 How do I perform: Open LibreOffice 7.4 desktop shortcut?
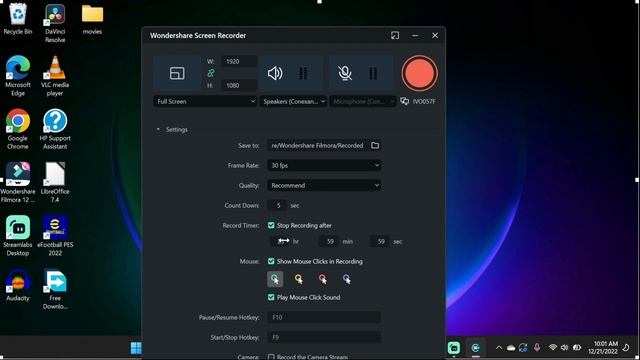[x=55, y=182]
